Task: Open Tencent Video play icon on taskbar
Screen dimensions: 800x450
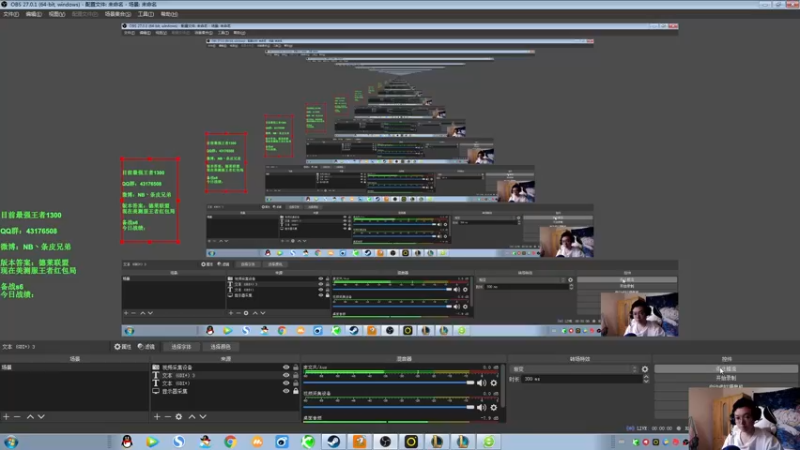Action: click(x=152, y=441)
